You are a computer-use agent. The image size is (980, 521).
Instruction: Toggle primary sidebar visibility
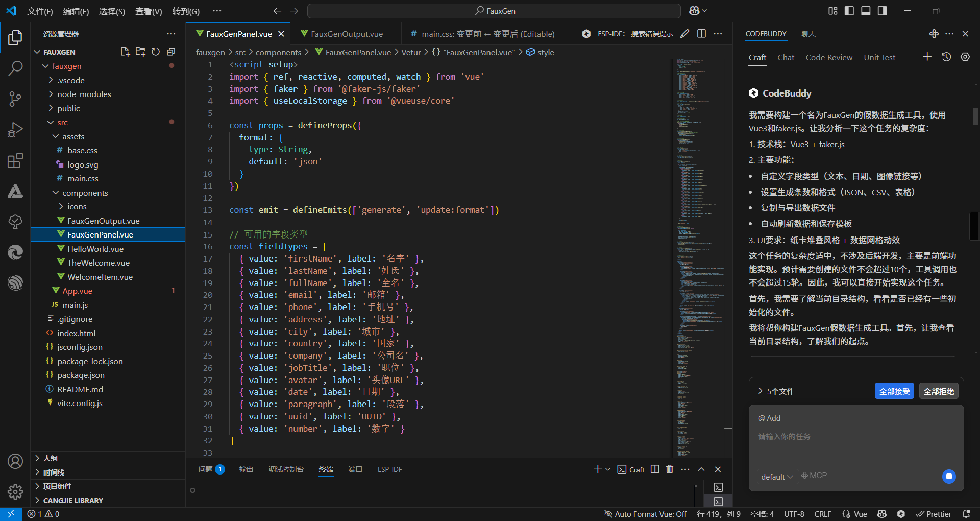(x=849, y=11)
